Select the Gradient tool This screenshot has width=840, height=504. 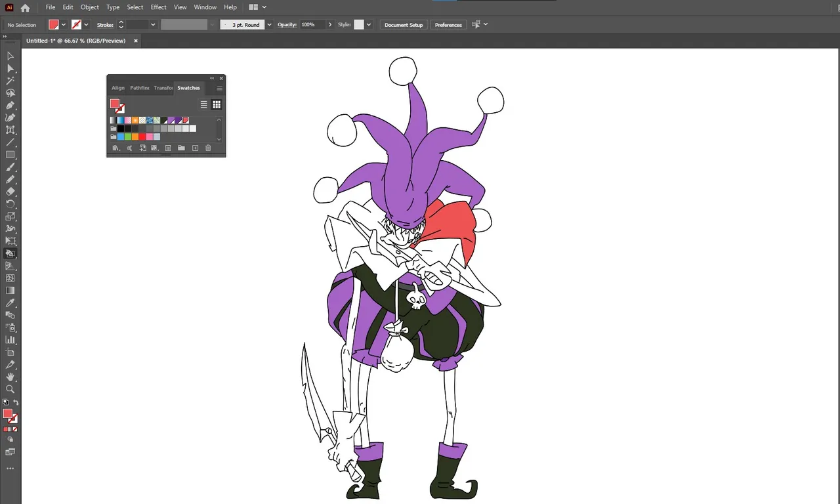[x=10, y=290]
